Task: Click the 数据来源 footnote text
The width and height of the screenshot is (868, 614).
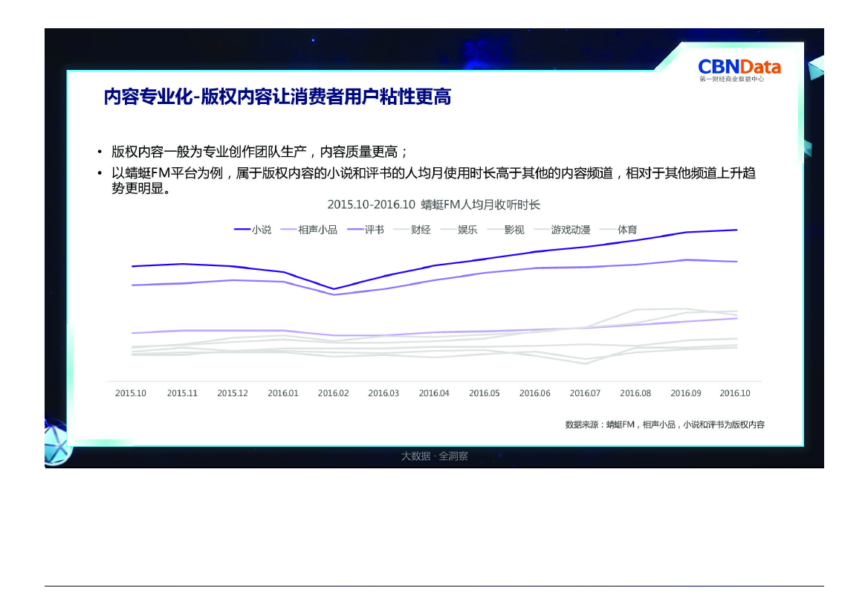Action: (664, 424)
